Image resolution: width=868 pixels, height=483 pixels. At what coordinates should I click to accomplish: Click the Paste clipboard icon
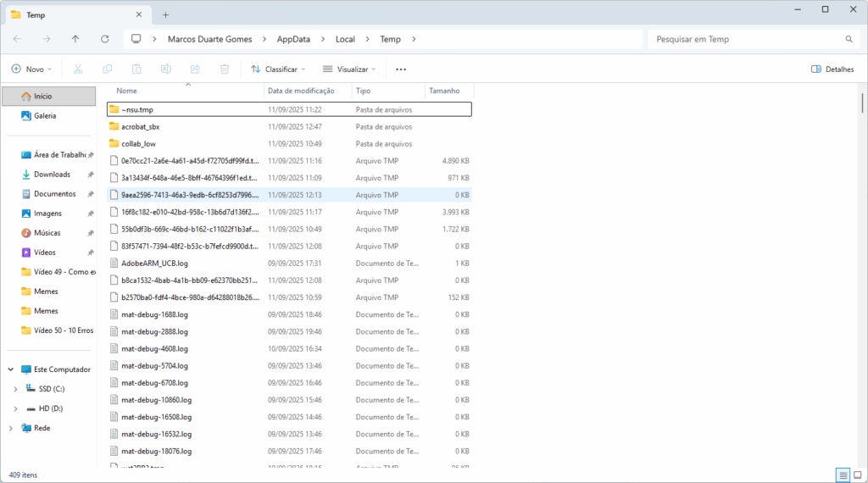point(136,69)
